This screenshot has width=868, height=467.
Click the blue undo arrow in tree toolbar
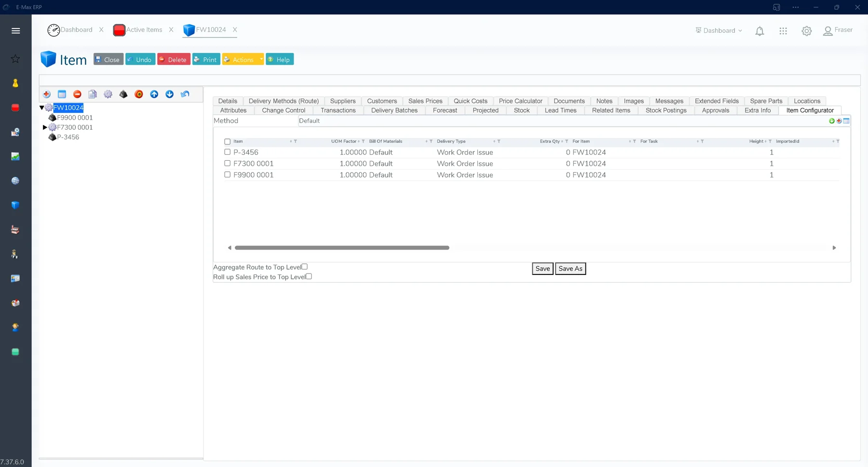pos(185,95)
